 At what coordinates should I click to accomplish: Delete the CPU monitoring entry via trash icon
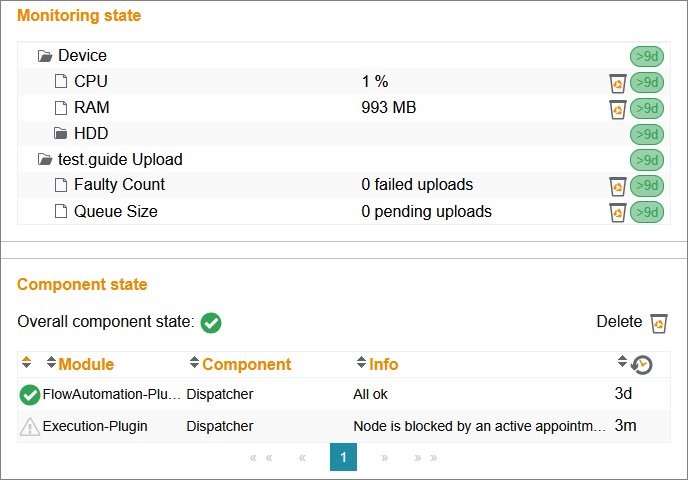[x=617, y=83]
